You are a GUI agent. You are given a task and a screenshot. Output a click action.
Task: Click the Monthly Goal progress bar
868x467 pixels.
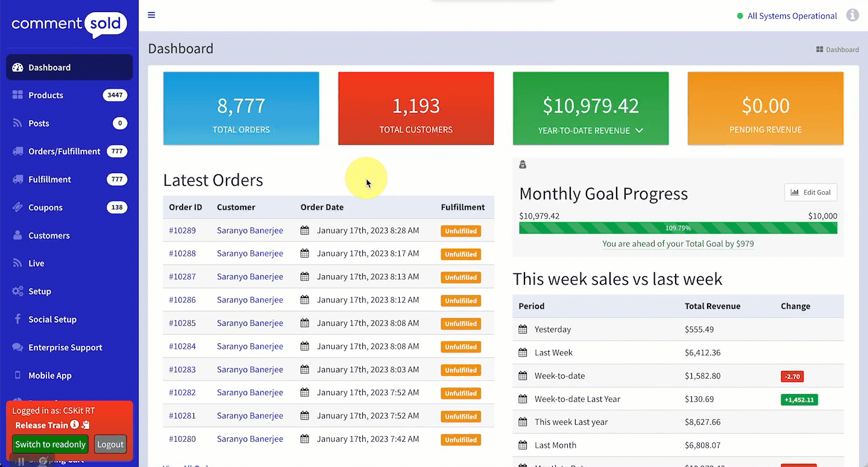pos(678,228)
